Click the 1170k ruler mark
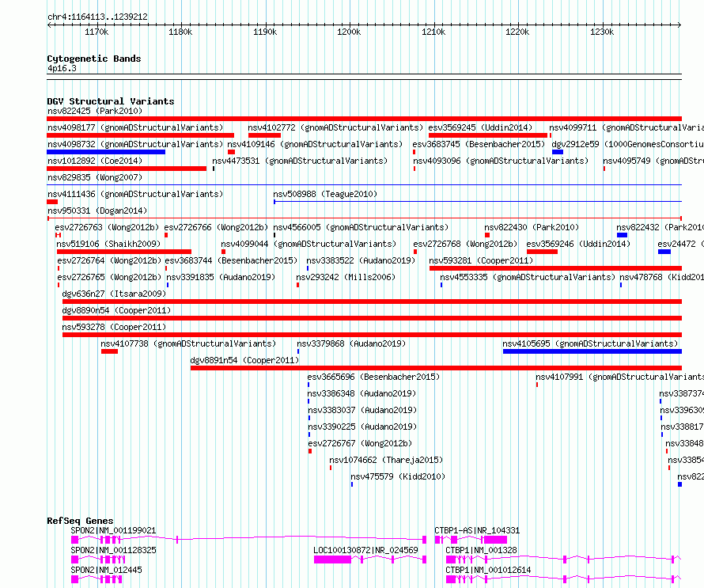The image size is (704, 588). (97, 32)
